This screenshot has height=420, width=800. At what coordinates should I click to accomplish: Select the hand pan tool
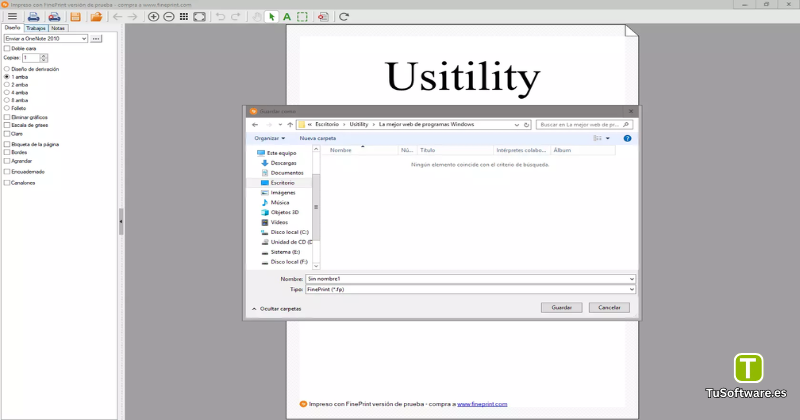point(257,17)
